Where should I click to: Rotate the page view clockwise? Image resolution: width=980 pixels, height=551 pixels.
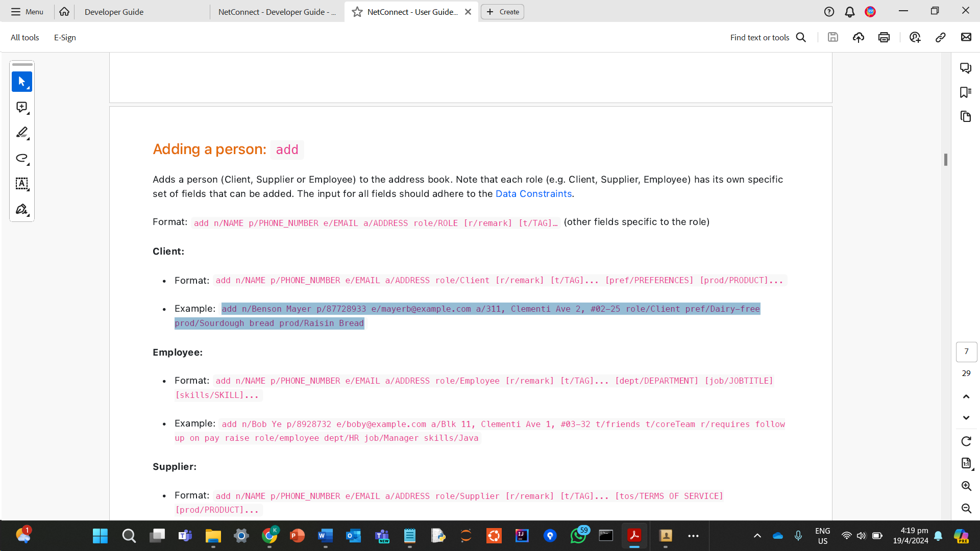pos(966,441)
